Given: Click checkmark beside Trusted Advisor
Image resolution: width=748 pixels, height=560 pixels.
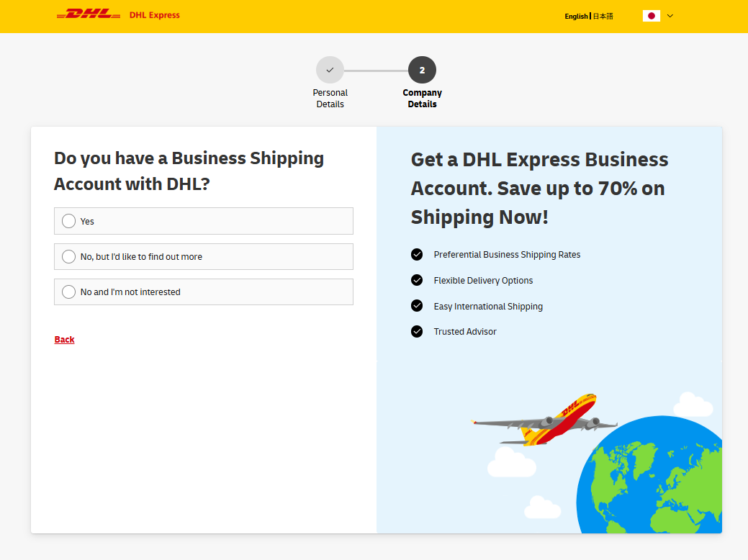Looking at the screenshot, I should [x=417, y=332].
